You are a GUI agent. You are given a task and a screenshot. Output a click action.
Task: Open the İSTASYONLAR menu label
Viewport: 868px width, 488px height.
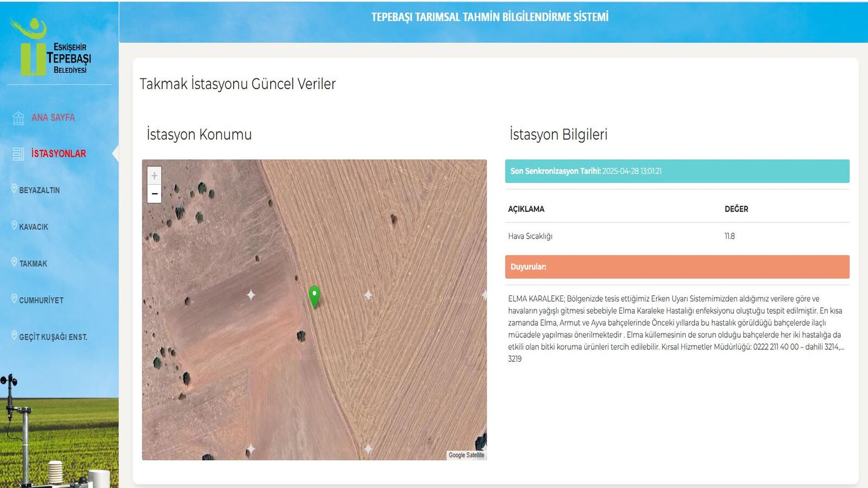pyautogui.click(x=59, y=154)
